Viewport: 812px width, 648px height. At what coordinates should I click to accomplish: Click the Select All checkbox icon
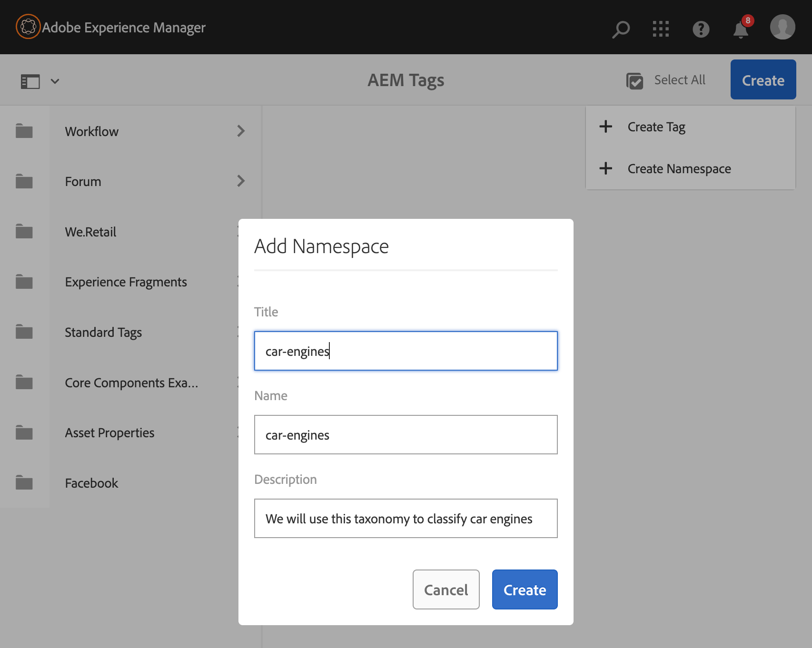click(x=634, y=81)
